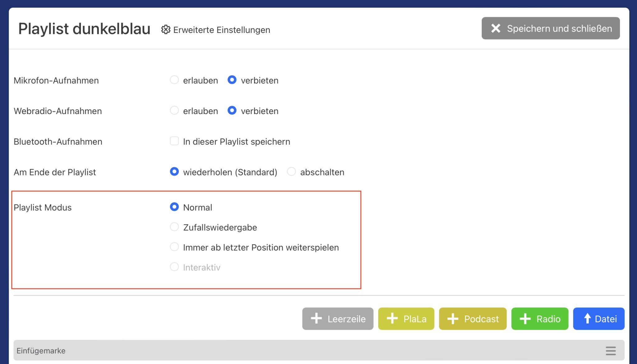
Task: Click the plus icon on PlaLa button
Action: (x=392, y=319)
